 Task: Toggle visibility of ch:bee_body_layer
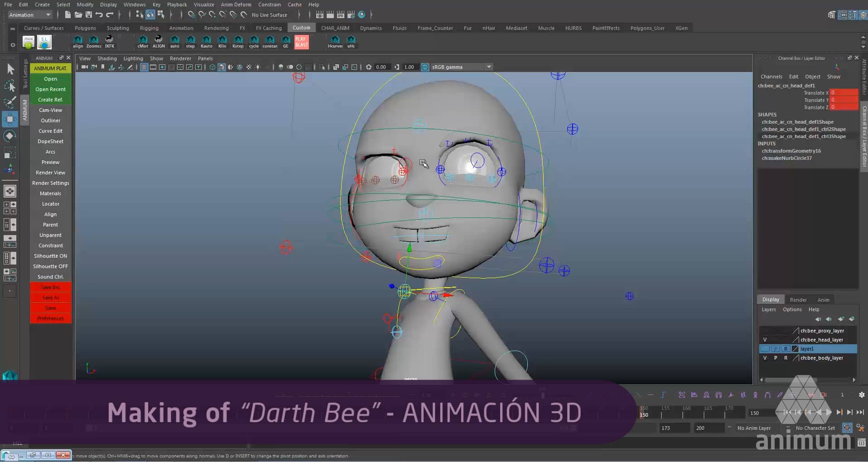click(x=765, y=358)
